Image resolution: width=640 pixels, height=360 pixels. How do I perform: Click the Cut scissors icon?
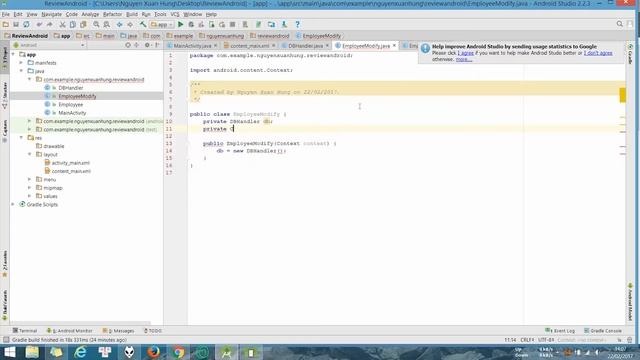(62, 24)
